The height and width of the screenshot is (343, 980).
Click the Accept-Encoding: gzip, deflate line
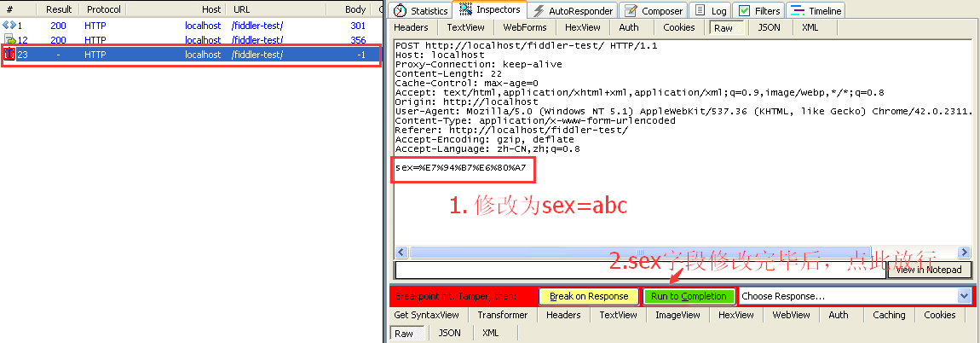click(x=484, y=140)
